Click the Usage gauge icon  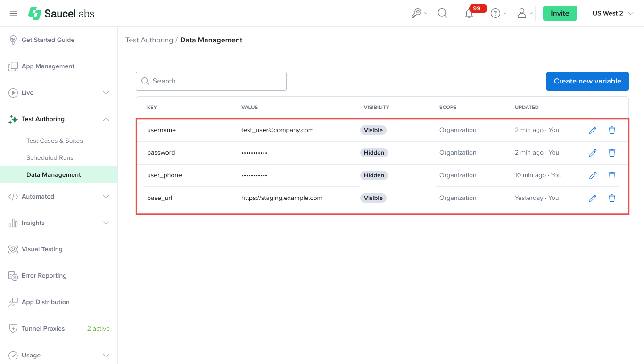click(x=13, y=356)
